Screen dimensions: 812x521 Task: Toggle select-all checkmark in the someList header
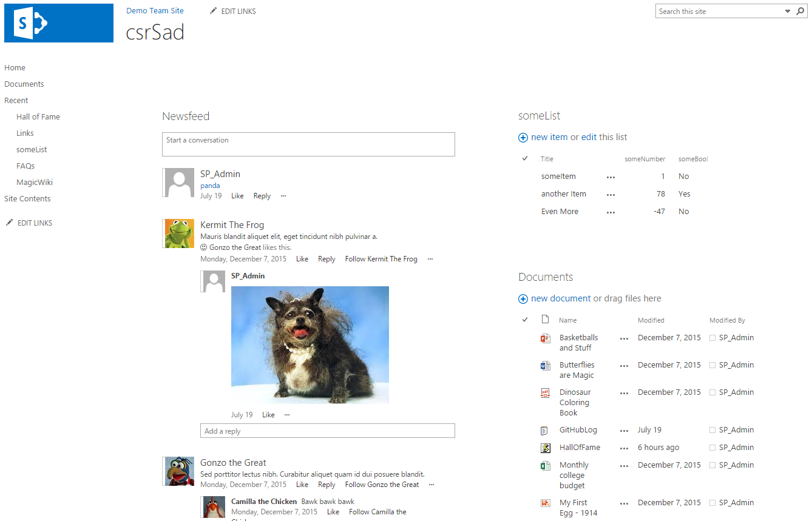coord(525,159)
